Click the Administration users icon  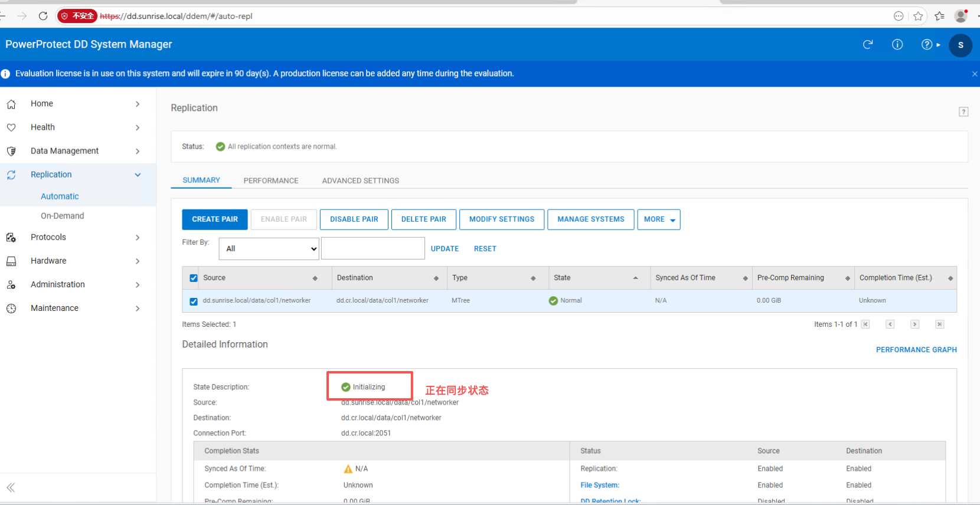[11, 284]
